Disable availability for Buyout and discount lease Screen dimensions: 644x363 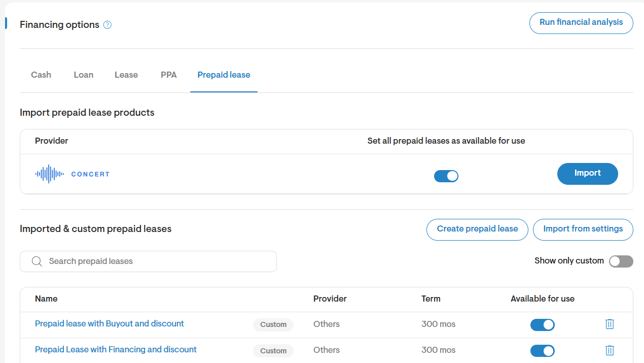point(543,325)
